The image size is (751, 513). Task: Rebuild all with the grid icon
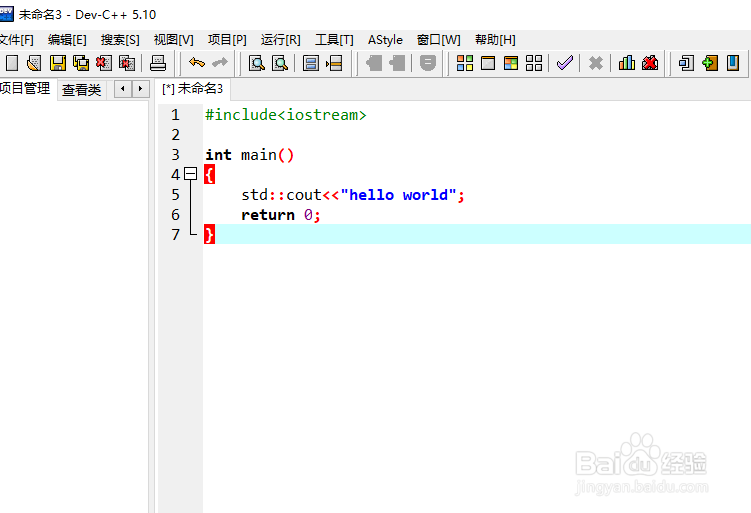click(x=534, y=63)
